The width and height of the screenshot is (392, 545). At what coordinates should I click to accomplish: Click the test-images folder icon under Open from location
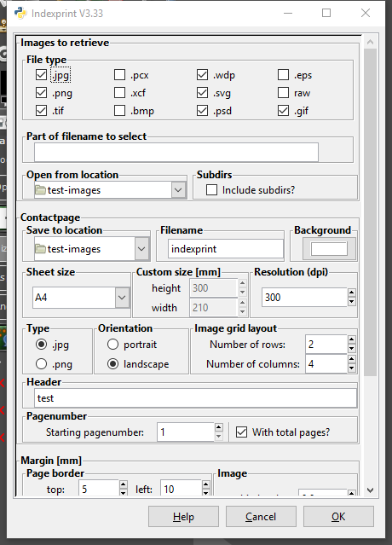tap(40, 190)
